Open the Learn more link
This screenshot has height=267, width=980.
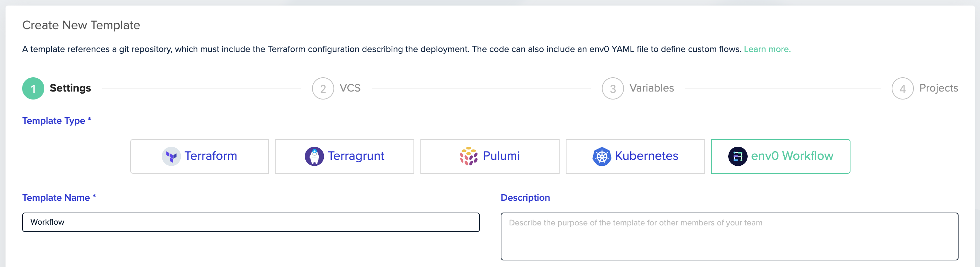click(x=767, y=49)
